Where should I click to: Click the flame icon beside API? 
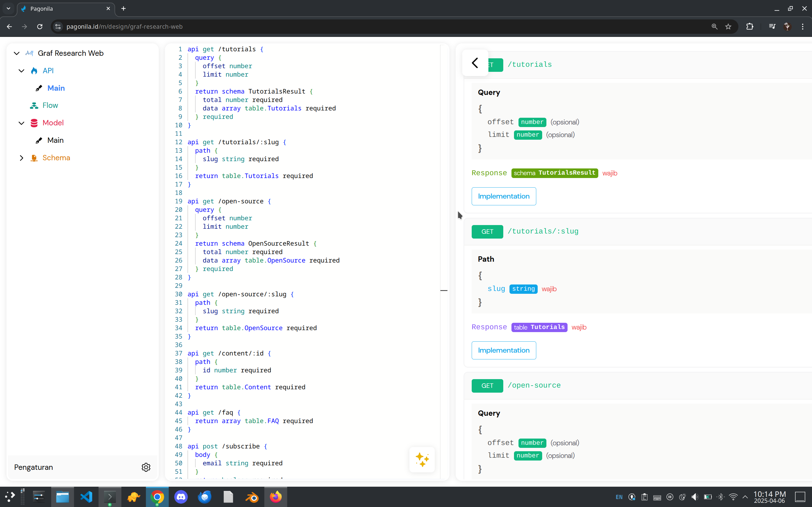[34, 71]
